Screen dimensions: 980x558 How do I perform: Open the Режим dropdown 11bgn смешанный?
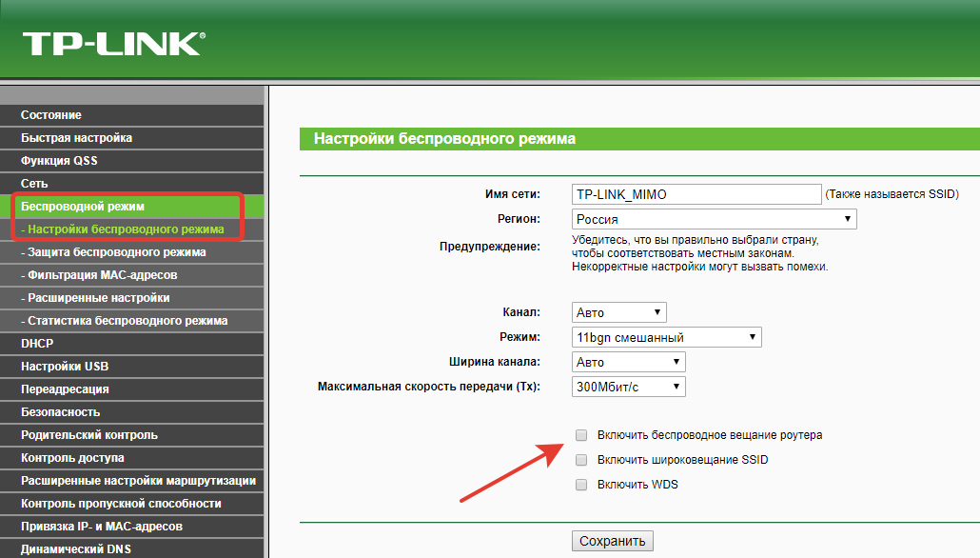(666, 337)
